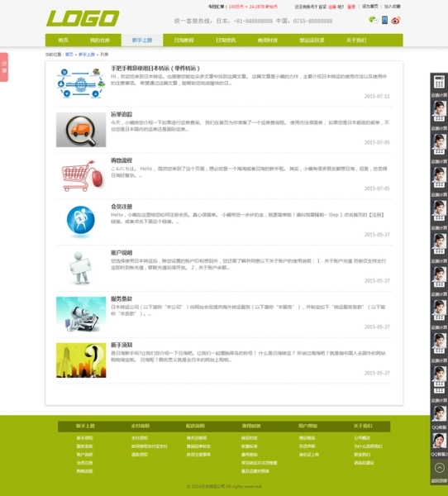Click the blue padlock sphere thumbnail

coord(81,222)
